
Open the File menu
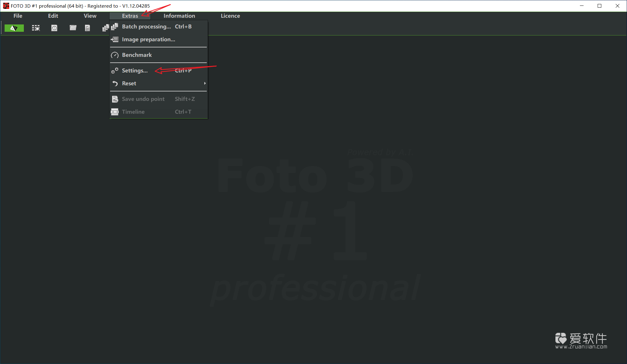(x=18, y=16)
